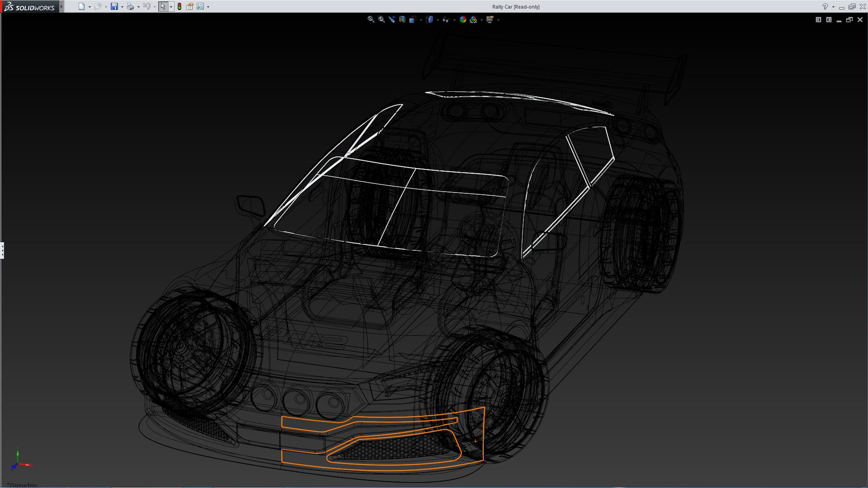Click the Print icon
This screenshot has width=868, height=488.
tap(130, 7)
